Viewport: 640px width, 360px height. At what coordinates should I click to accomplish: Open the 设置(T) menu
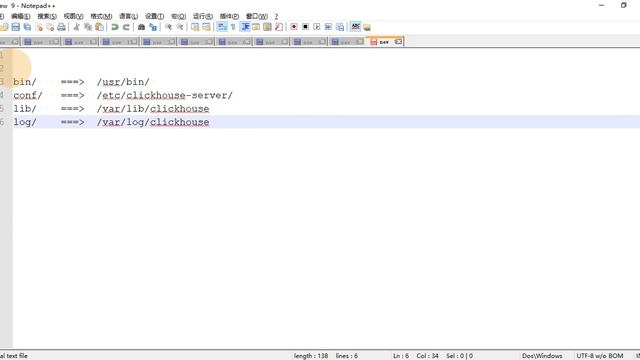(154, 16)
